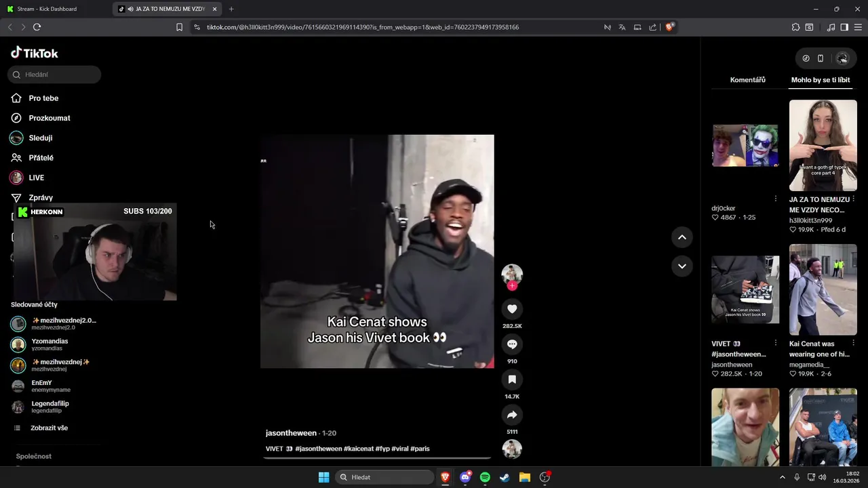Close the JA ZA TO NEMUZU browser tab
This screenshot has height=488, width=868.
(x=214, y=9)
